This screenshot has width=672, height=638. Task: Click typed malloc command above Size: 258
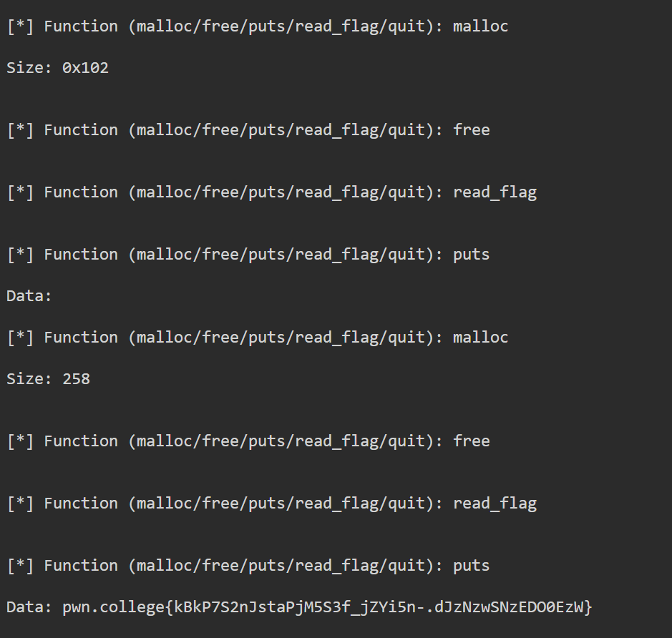pos(480,338)
